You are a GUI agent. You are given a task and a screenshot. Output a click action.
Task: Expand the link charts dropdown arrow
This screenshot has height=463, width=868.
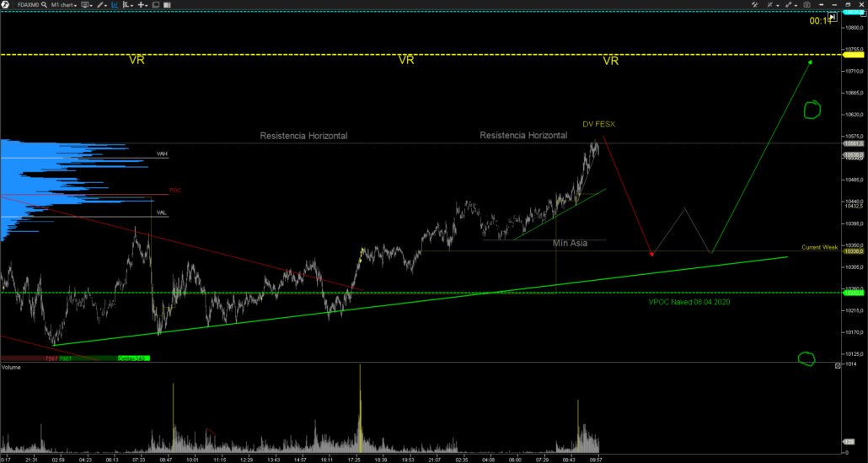click(796, 6)
